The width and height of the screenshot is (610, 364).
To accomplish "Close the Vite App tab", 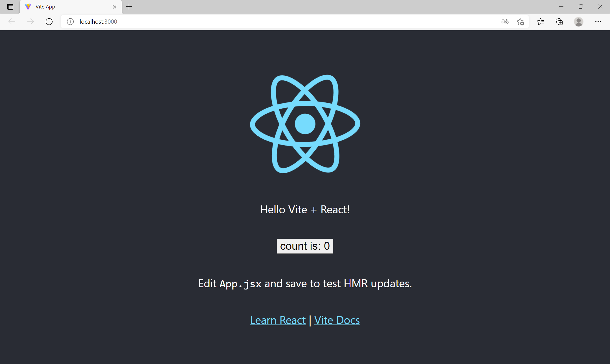I will pos(115,7).
